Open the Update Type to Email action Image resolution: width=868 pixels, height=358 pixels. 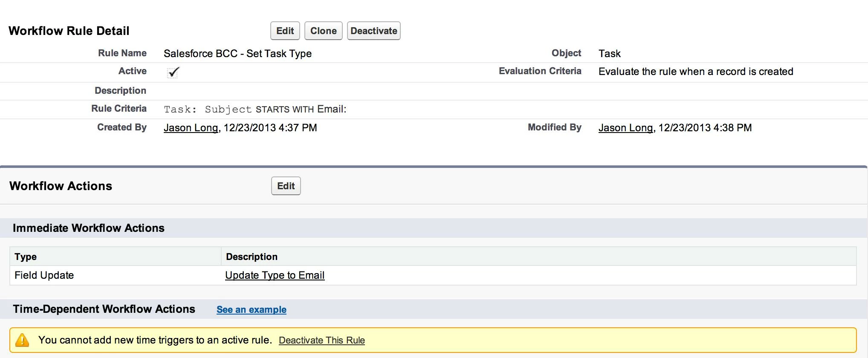275,275
